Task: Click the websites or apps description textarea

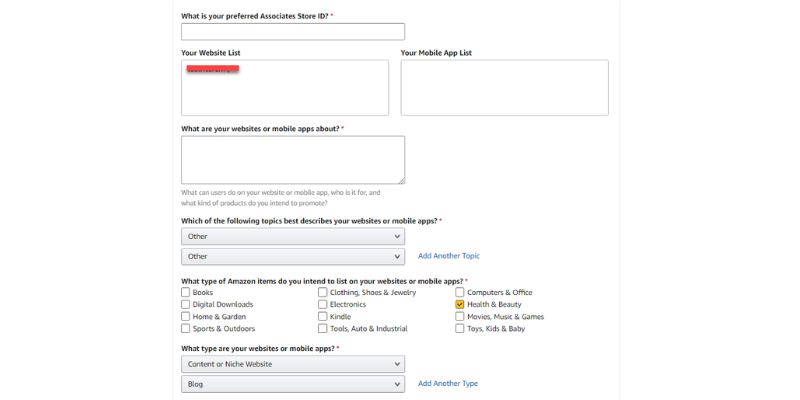Action: coord(293,160)
